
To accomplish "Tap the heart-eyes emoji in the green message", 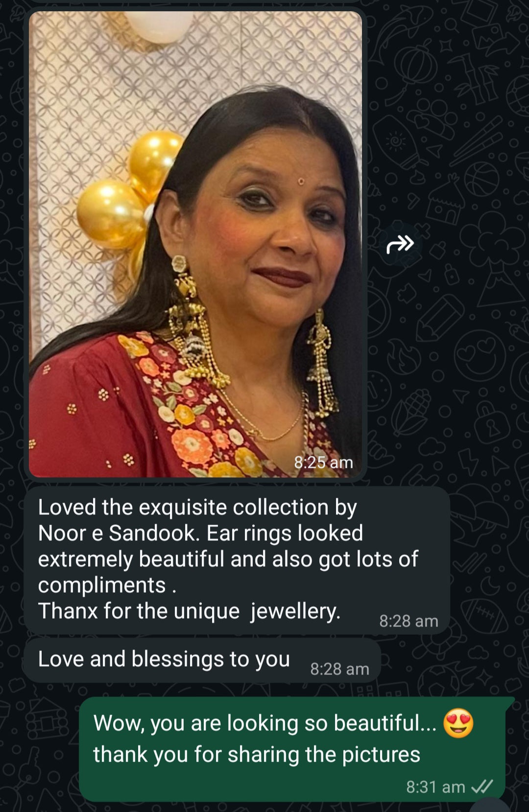I will (458, 723).
